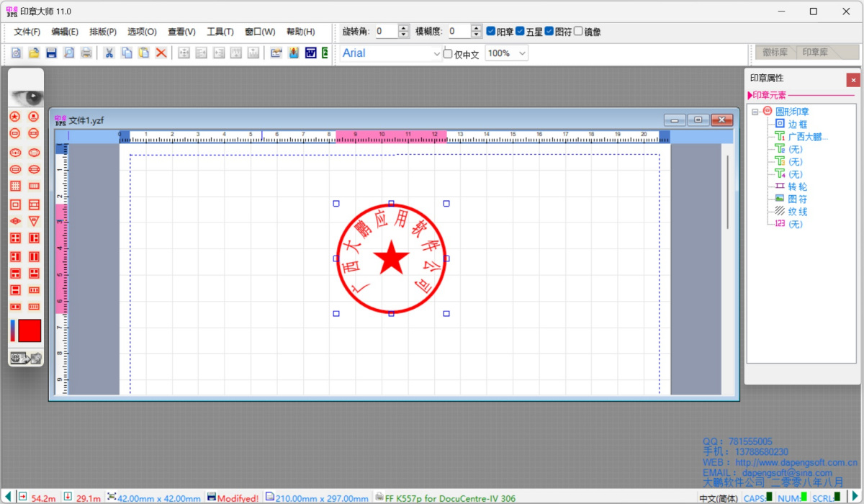Open the 100% zoom dropdown

tap(522, 53)
